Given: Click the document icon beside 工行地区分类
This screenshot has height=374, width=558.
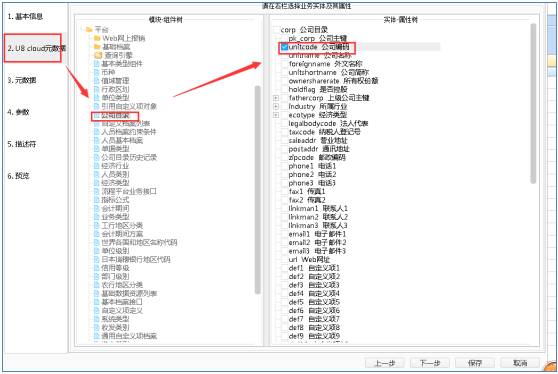Looking at the screenshot, I should [x=96, y=225].
